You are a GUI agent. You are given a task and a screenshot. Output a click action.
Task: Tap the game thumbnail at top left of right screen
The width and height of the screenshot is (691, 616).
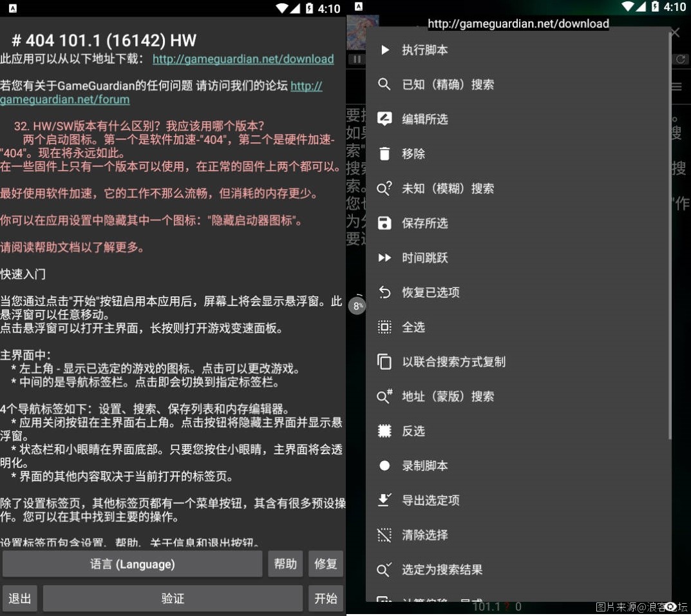pos(363,34)
